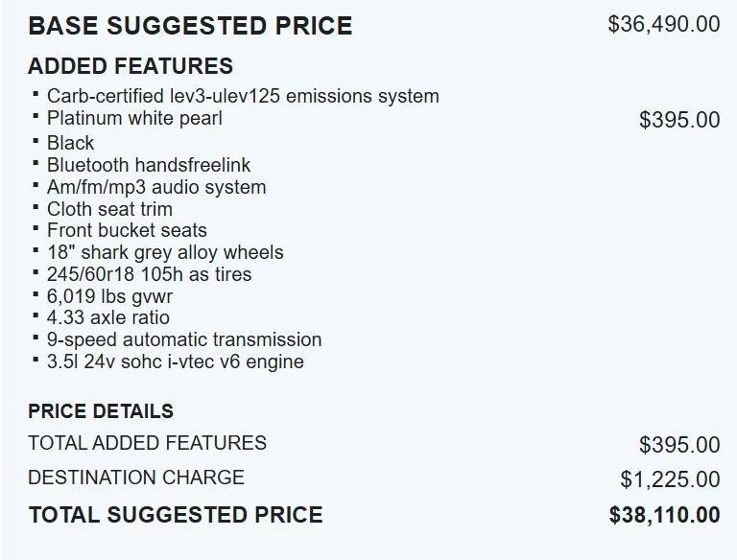Select the Carb-certified emissions system item
737x560 pixels.
coord(243,96)
